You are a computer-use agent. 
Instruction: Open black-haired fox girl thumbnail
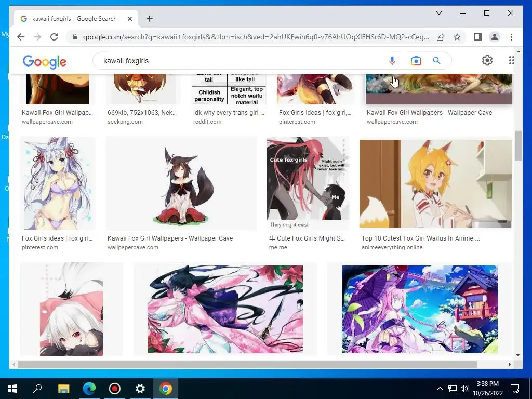[181, 183]
